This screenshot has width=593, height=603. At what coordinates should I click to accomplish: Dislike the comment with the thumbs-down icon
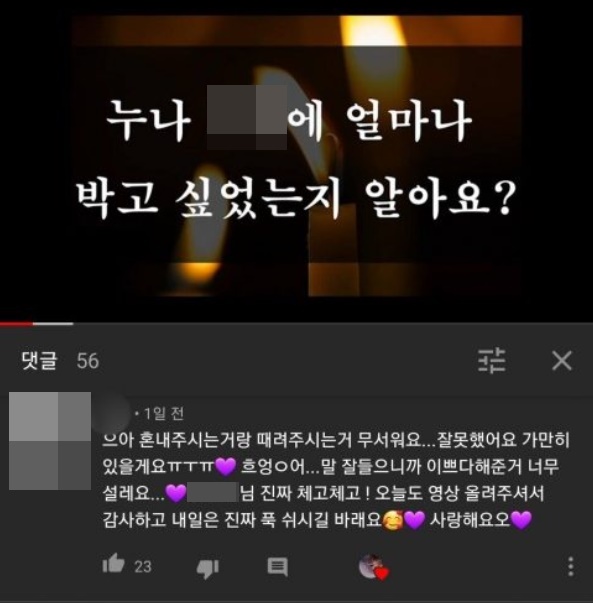208,568
